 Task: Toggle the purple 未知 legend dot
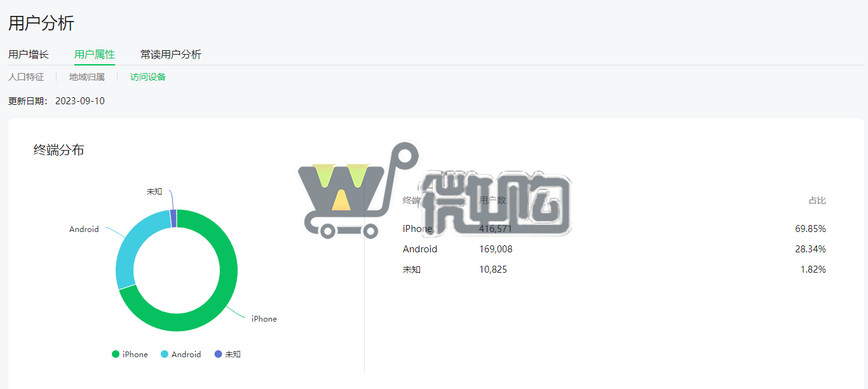(x=219, y=354)
